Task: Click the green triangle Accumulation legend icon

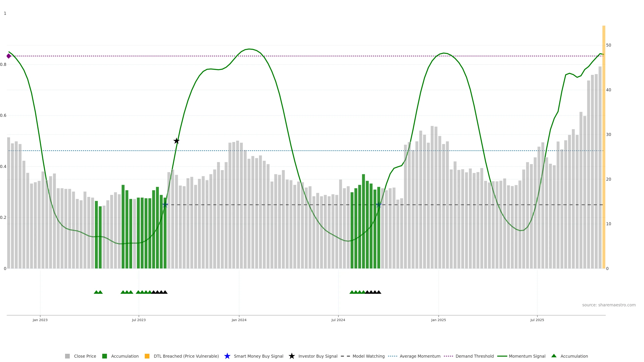Action: 554,356
